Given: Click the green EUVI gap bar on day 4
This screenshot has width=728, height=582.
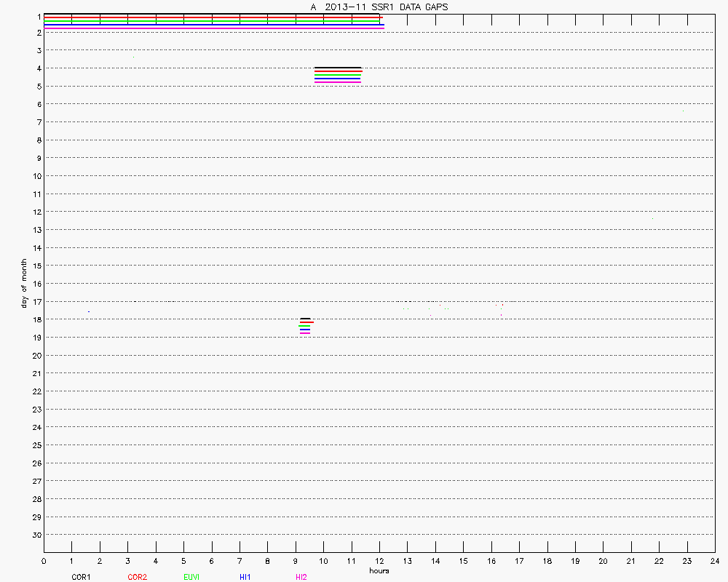Looking at the screenshot, I should (x=338, y=75).
